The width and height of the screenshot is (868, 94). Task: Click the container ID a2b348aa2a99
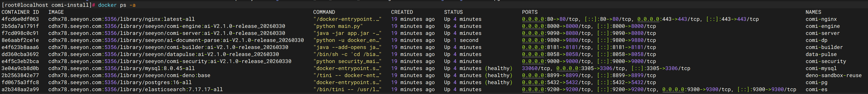(x=20, y=90)
